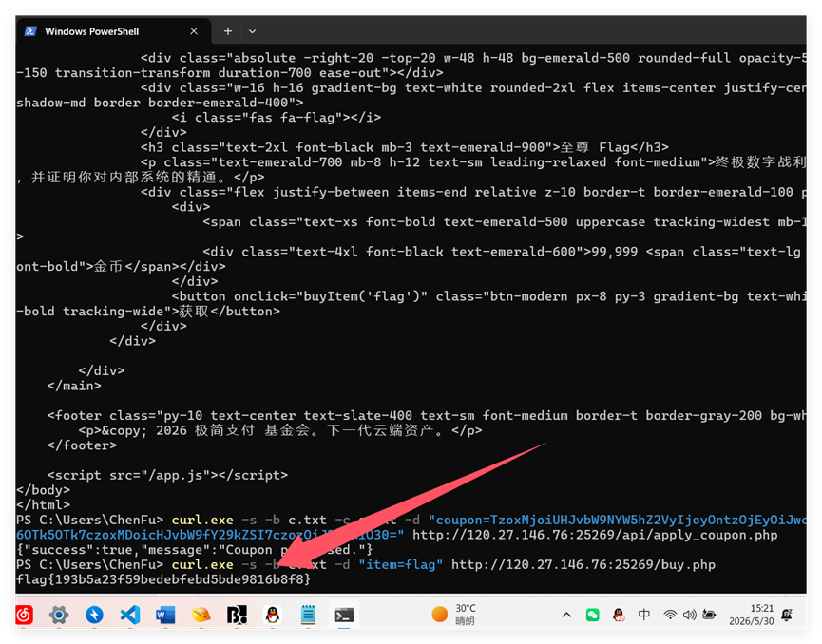Switch the Chinese input method indicator

pos(643,615)
